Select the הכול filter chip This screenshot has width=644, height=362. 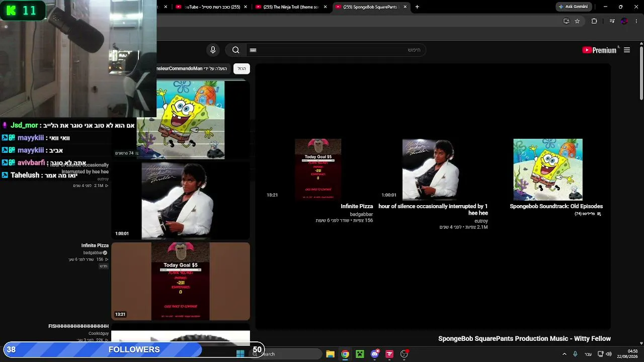coord(242,68)
